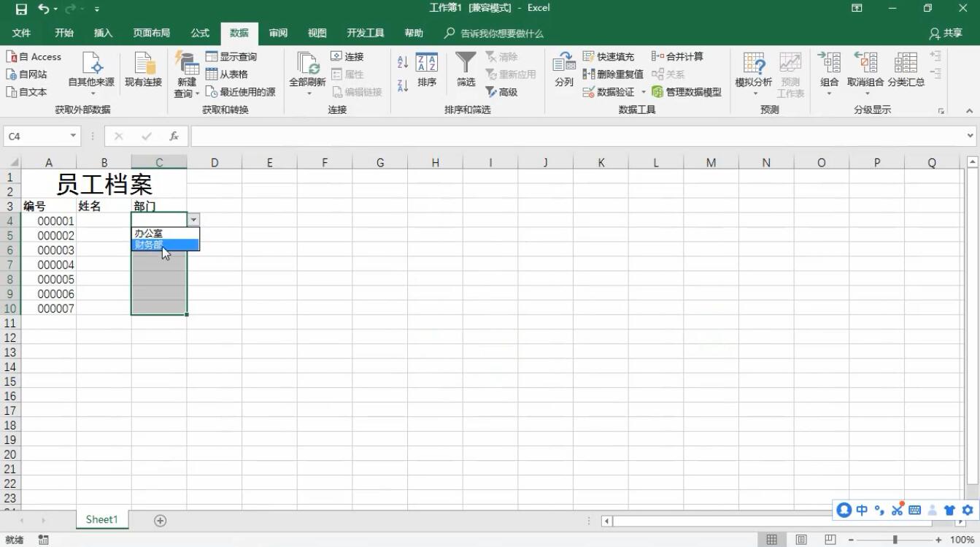Add a new sheet with plus button
Viewport: 980px width, 547px height.
click(x=161, y=520)
